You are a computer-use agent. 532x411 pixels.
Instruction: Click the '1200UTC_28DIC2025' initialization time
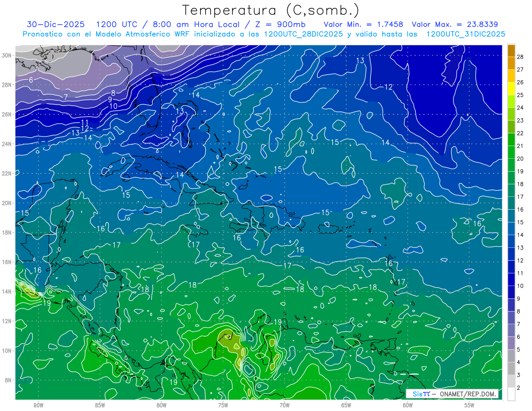(x=303, y=34)
